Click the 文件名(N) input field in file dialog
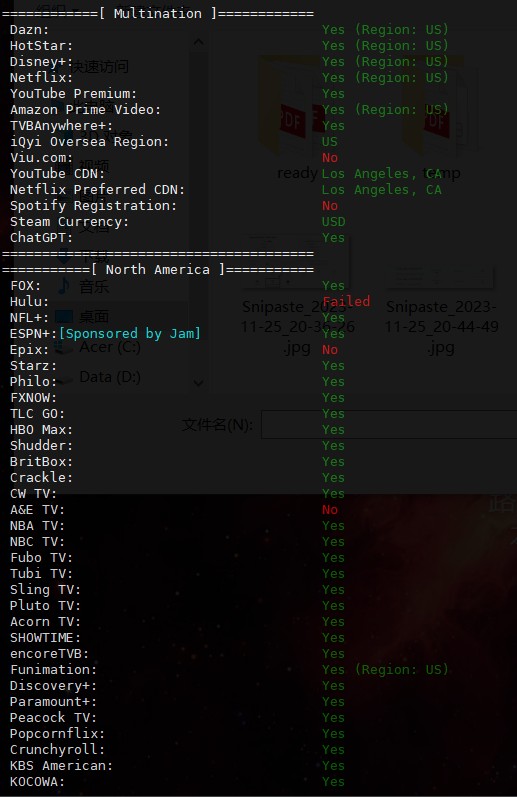The height and width of the screenshot is (797, 517). (x=389, y=424)
